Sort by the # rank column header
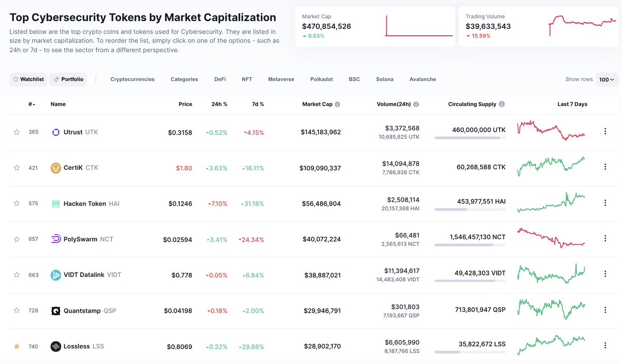Image resolution: width=622 pixels, height=364 pixels. click(32, 104)
